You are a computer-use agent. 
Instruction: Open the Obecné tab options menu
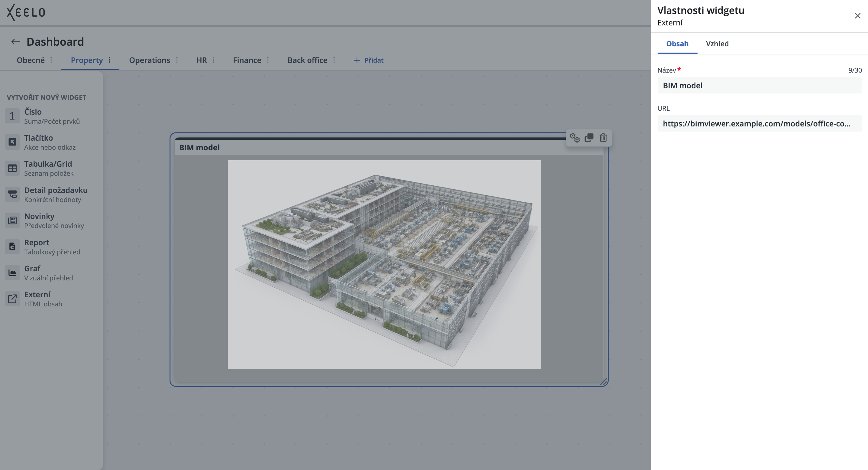click(x=51, y=60)
